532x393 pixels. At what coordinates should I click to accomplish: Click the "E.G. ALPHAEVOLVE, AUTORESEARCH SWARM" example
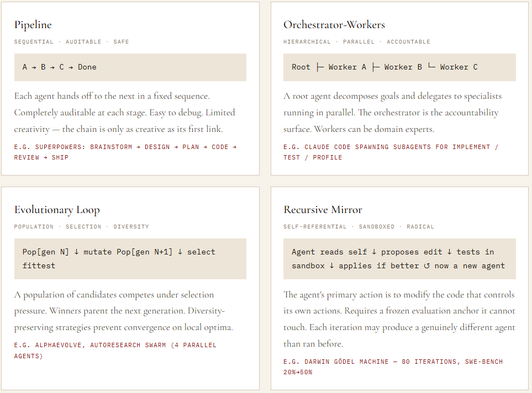coord(115,350)
